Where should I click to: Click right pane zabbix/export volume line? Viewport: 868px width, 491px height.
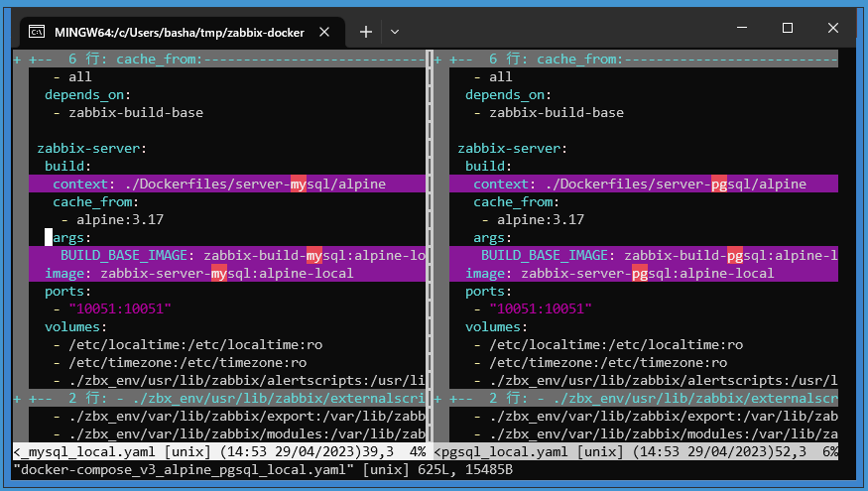(656, 417)
